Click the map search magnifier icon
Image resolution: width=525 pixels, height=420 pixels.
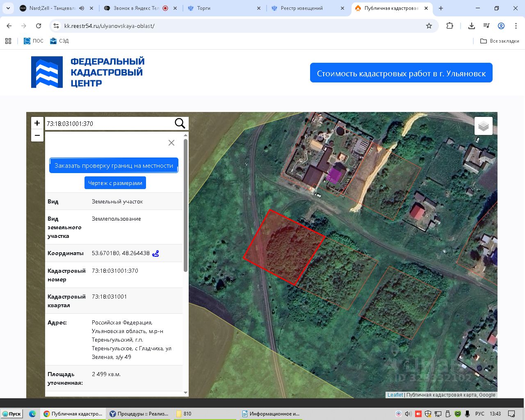pos(180,123)
